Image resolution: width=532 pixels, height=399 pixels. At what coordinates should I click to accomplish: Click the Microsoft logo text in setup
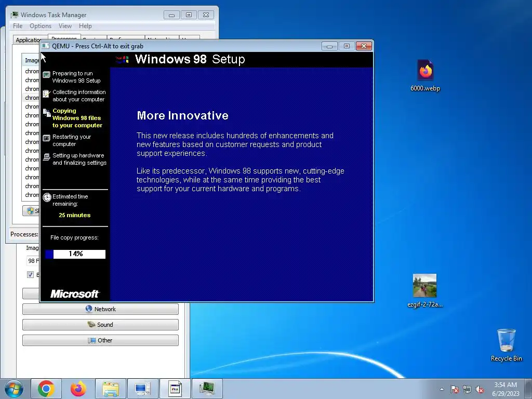pos(75,294)
